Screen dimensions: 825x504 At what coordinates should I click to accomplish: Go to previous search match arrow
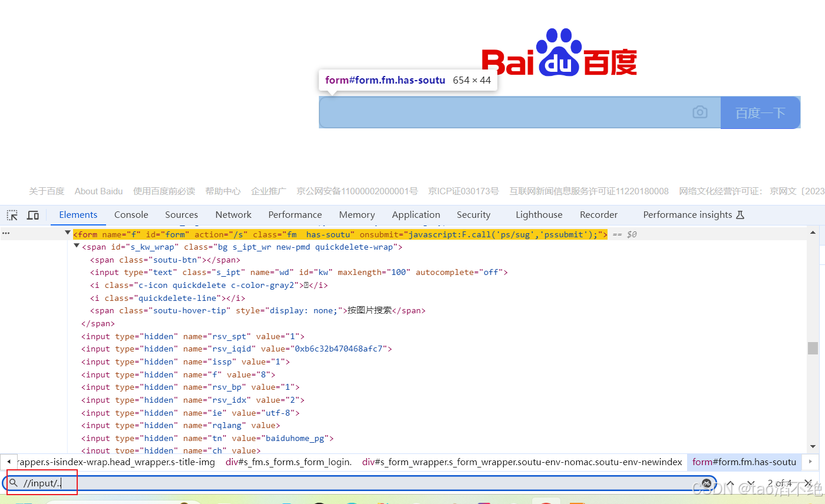(731, 483)
